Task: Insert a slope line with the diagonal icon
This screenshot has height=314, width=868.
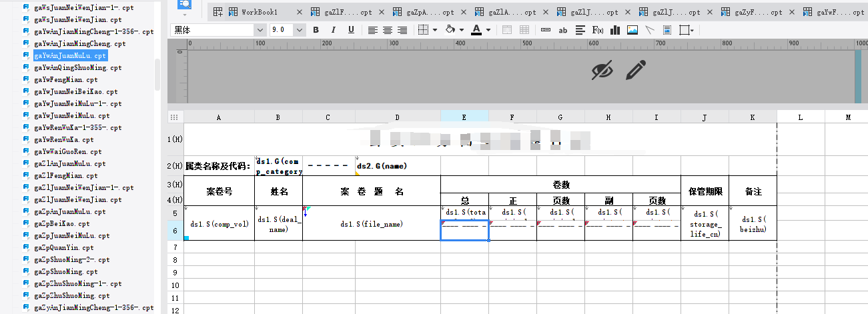Action: (649, 30)
